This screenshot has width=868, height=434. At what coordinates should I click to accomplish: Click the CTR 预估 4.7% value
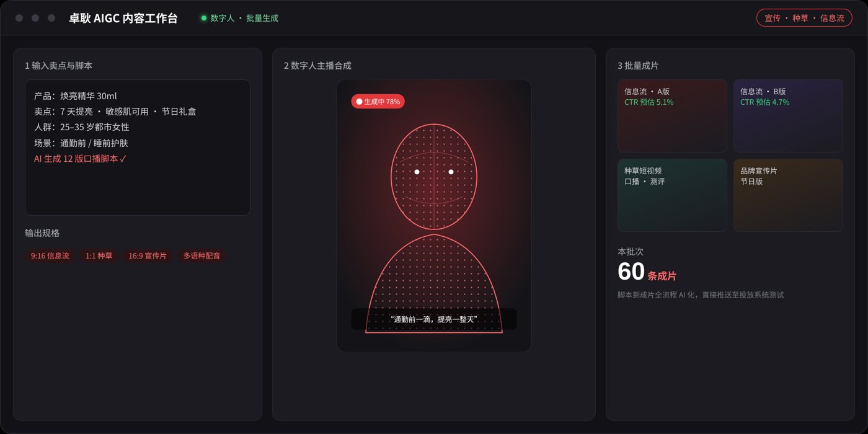coord(764,102)
